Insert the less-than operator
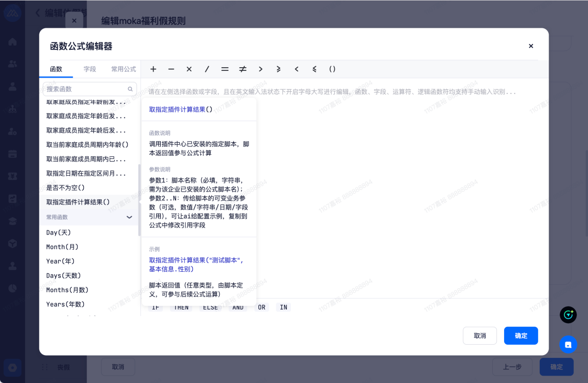The image size is (588, 383). [x=296, y=69]
